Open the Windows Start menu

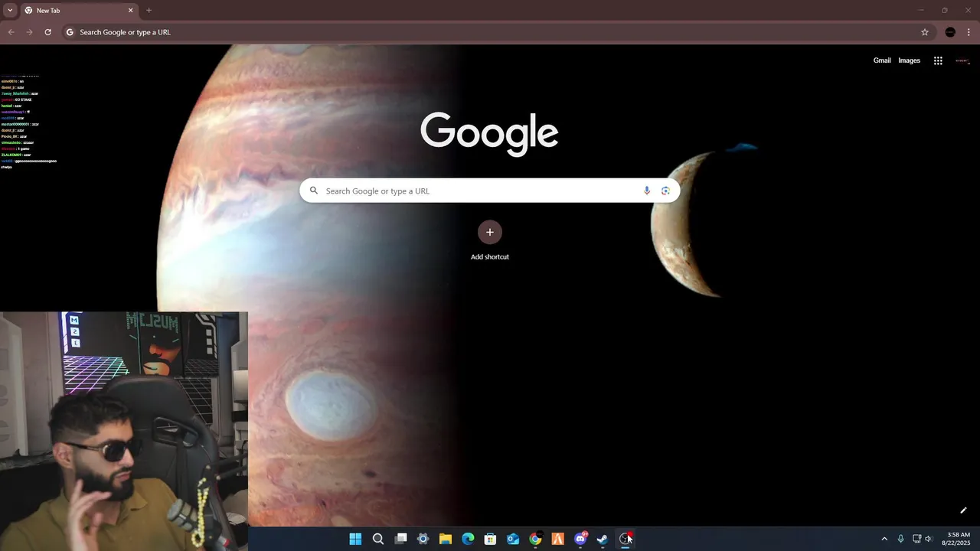(x=355, y=539)
